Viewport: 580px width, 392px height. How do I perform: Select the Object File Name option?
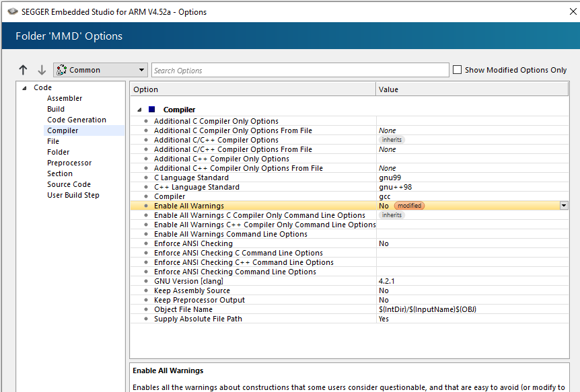coord(349,309)
